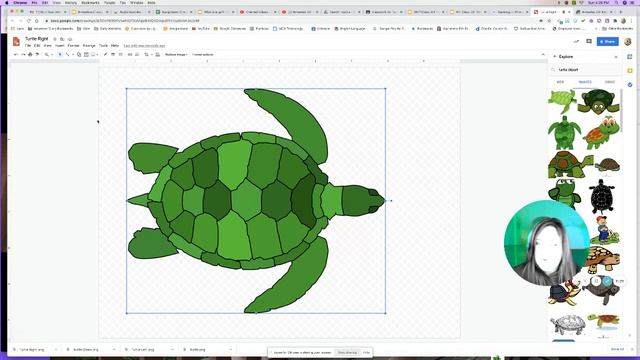This screenshot has width=640, height=360.
Task: Open the File menu
Action: 28,46
